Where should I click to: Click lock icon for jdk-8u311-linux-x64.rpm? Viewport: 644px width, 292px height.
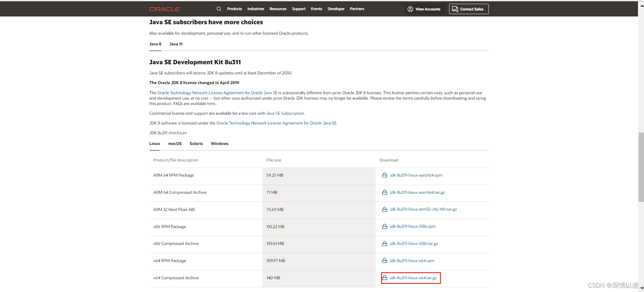coord(384,260)
